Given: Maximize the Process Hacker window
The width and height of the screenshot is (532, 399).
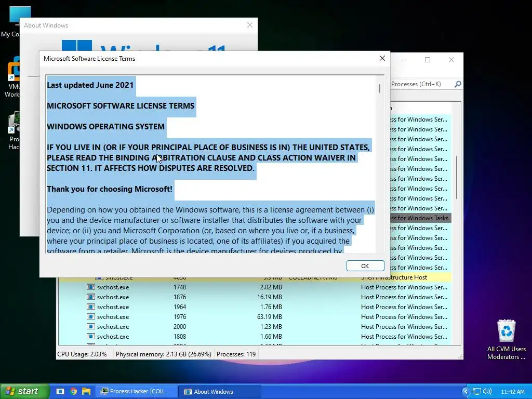Looking at the screenshot, I should [x=428, y=60].
